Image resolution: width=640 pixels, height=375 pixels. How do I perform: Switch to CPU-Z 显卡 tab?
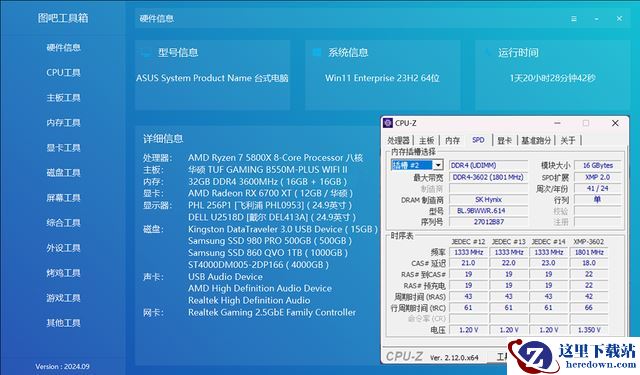(x=504, y=140)
